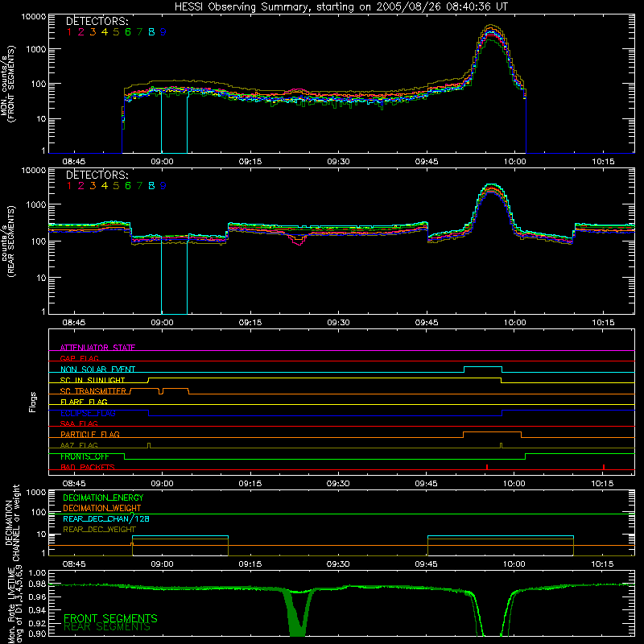Click the 10:15 tick in front segments plot
This screenshot has width=644, height=644.
tap(603, 162)
